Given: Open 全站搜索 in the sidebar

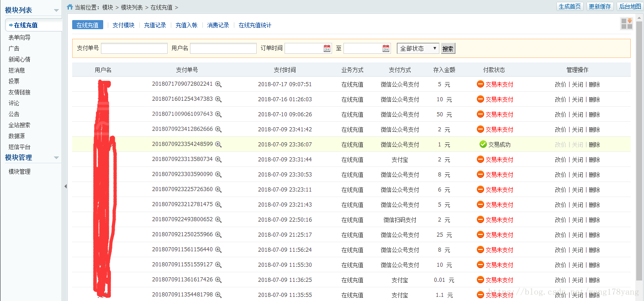Looking at the screenshot, I should coord(20,125).
